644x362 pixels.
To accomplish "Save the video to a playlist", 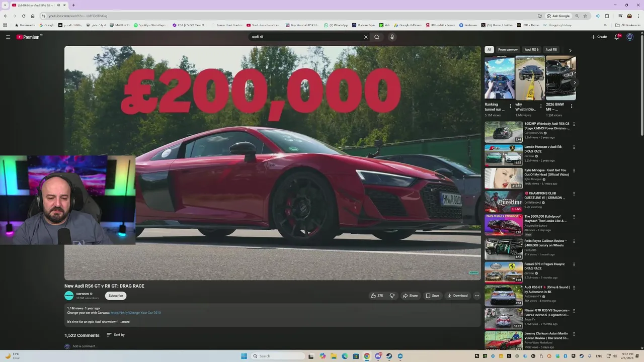I will click(432, 296).
